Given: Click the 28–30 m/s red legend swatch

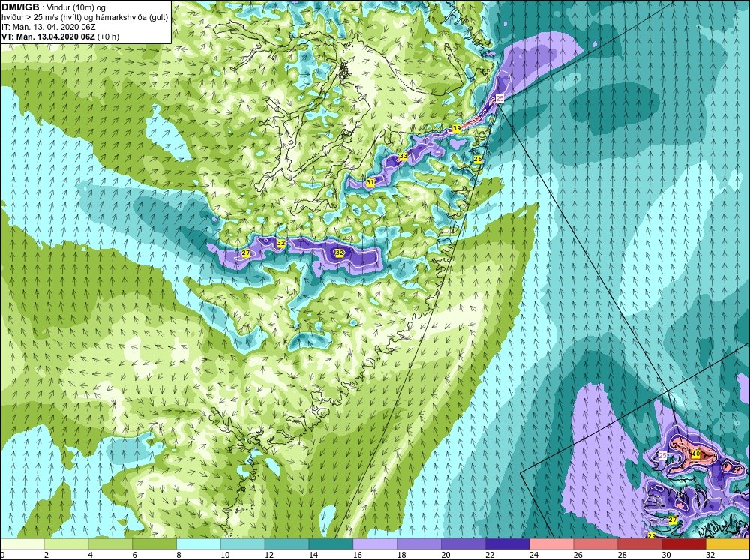Looking at the screenshot, I should (x=640, y=544).
